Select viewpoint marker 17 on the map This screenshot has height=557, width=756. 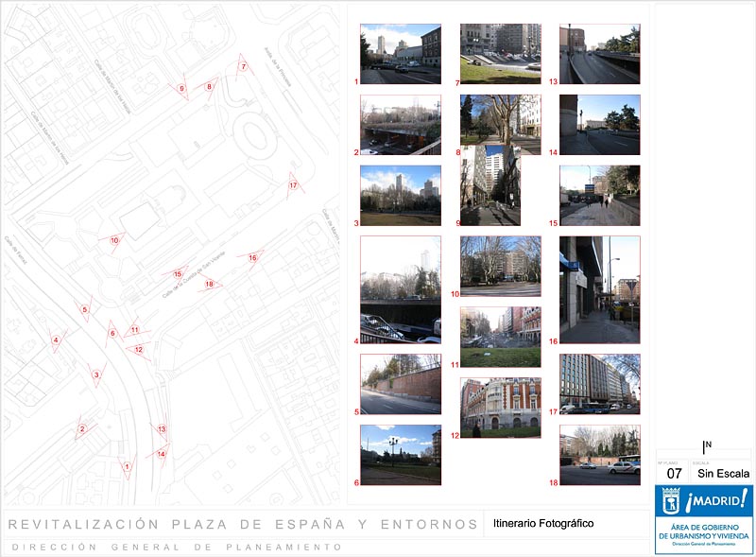(x=293, y=185)
